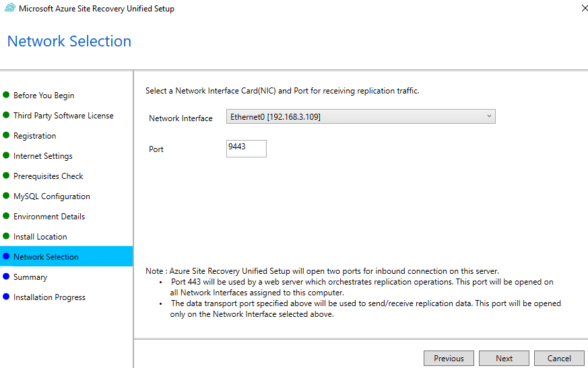Image resolution: width=588 pixels, height=368 pixels.
Task: Select the Installation Progress step
Action: 49,297
